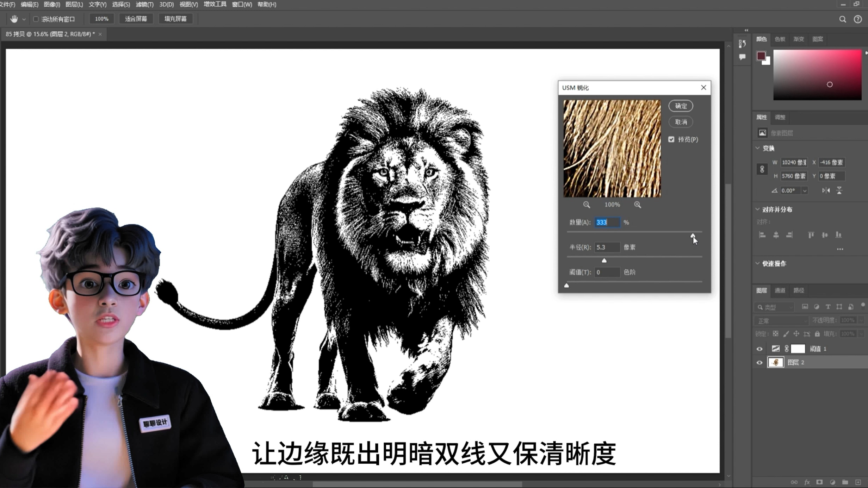Zoom out the USM sharpen preview
Image resolution: width=868 pixels, height=488 pixels.
pyautogui.click(x=587, y=205)
